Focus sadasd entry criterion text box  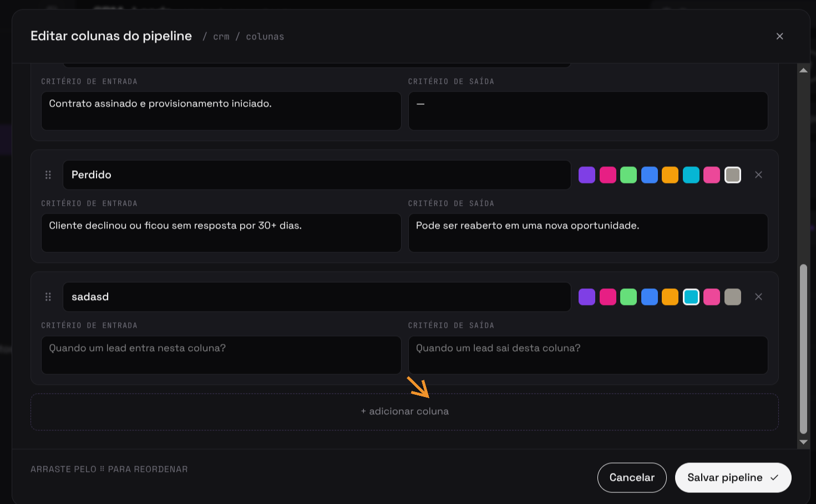pyautogui.click(x=221, y=355)
